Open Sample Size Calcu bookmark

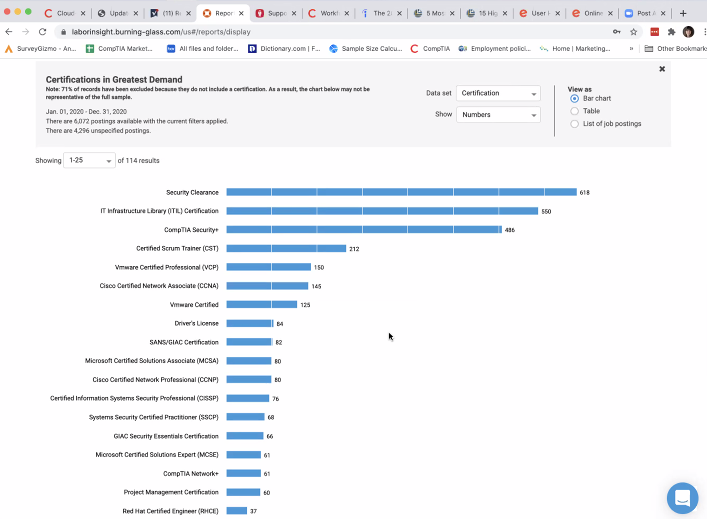click(x=366, y=48)
